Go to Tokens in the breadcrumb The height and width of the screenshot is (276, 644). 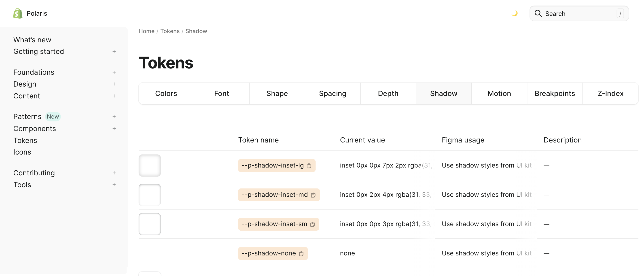point(170,31)
